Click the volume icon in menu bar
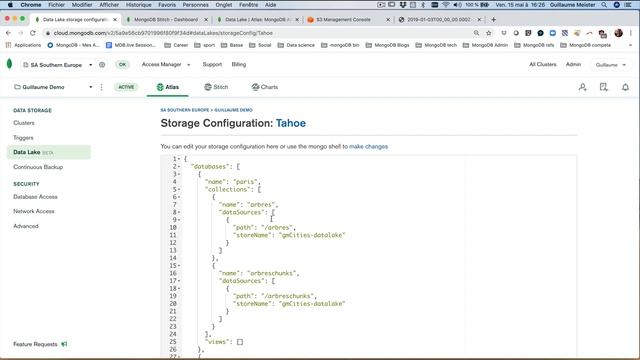The image size is (640, 360). tap(458, 5)
